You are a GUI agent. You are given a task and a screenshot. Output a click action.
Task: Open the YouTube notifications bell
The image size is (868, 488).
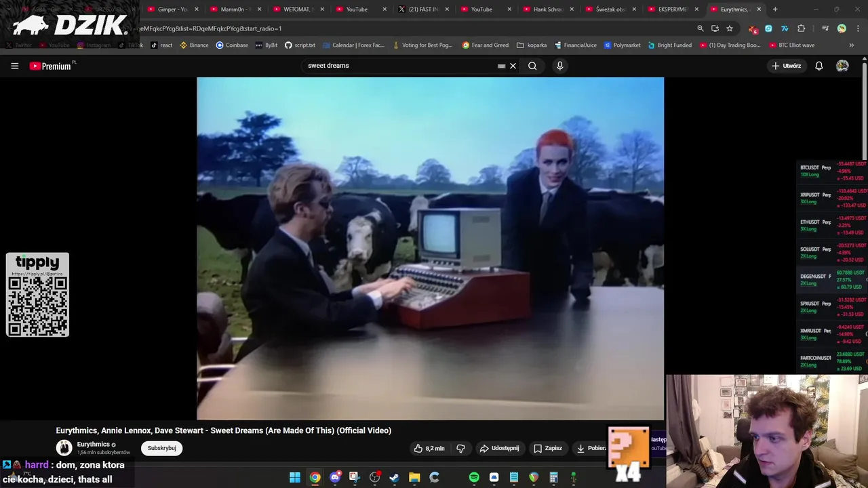coord(818,66)
